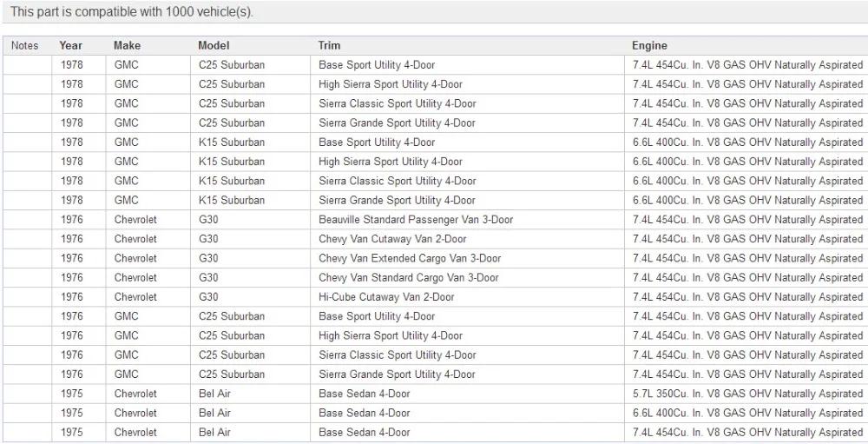Select 'Beauville Standard Passenger Van 3-Door' trim cell
868x444 pixels.
(467, 220)
